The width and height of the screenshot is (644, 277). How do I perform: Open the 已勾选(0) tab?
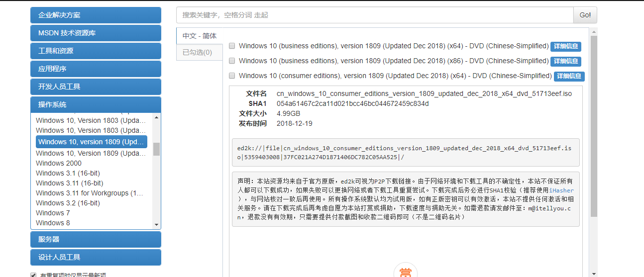coord(200,52)
